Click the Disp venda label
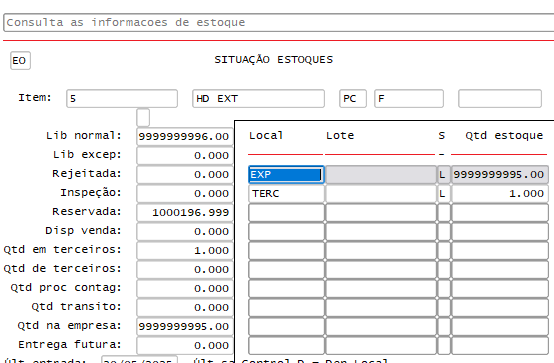Image resolution: width=554 pixels, height=363 pixels. point(83,231)
